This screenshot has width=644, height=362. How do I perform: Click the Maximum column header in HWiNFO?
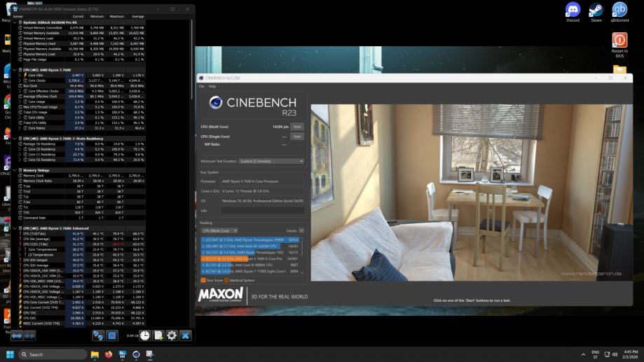point(116,16)
